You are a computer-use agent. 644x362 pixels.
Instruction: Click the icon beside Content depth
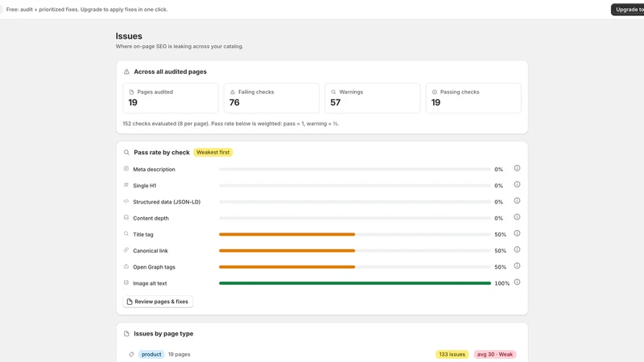(x=126, y=217)
